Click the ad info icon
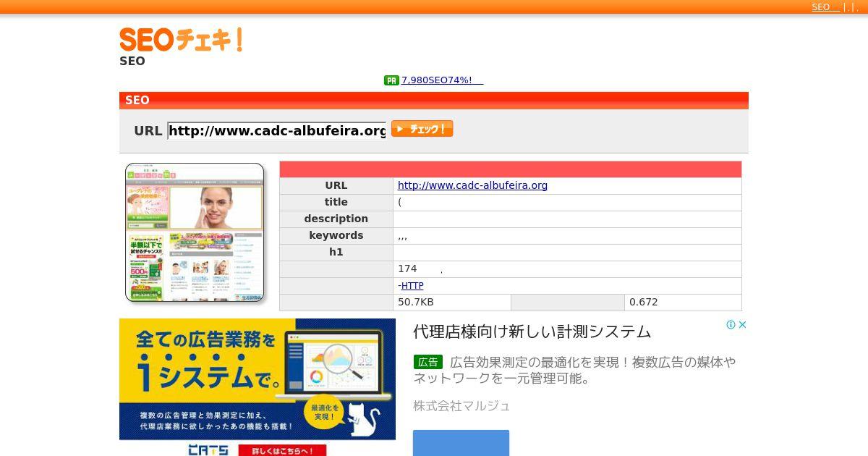 coord(731,325)
